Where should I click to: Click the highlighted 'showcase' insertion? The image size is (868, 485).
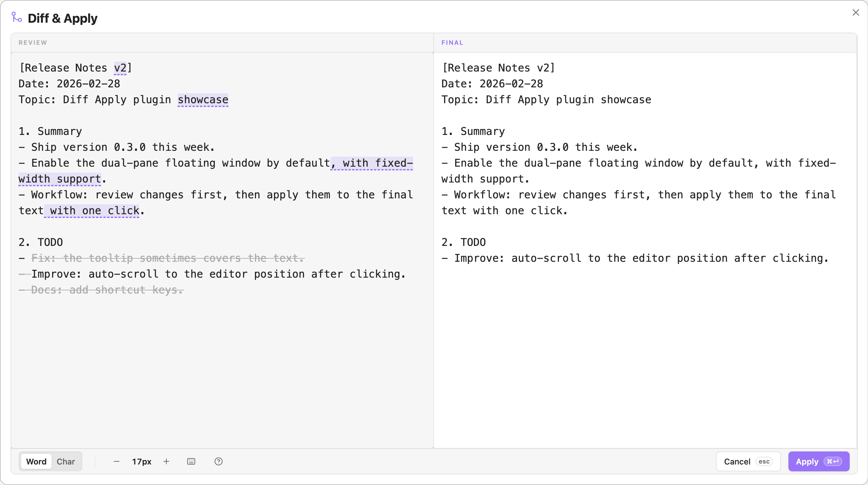pos(203,100)
